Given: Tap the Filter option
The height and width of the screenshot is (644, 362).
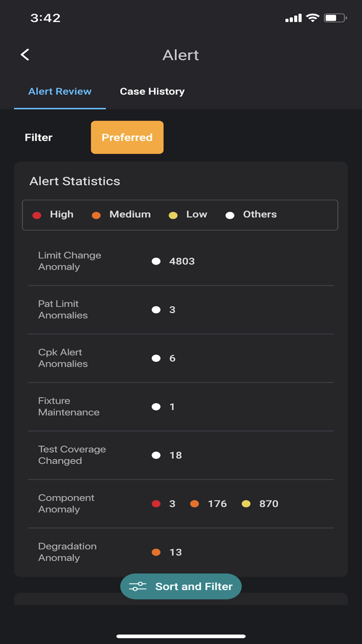Looking at the screenshot, I should coord(39,138).
